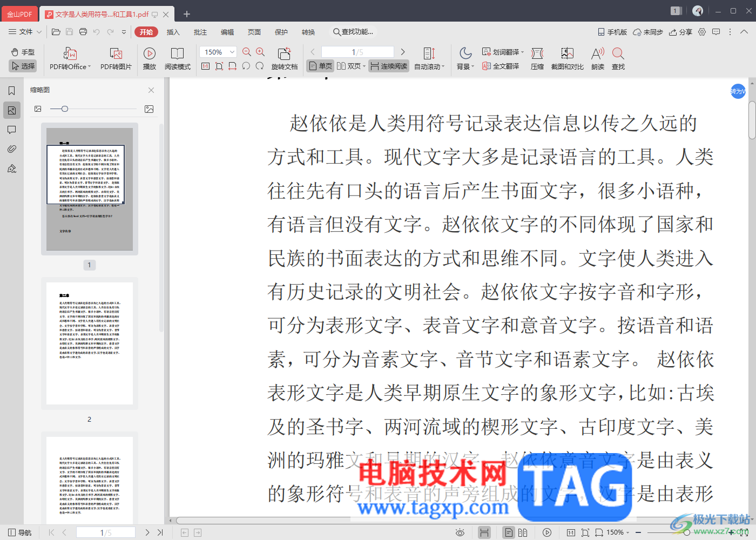The height and width of the screenshot is (540, 756).
Task: Open file with the folder icon
Action: 56,32
